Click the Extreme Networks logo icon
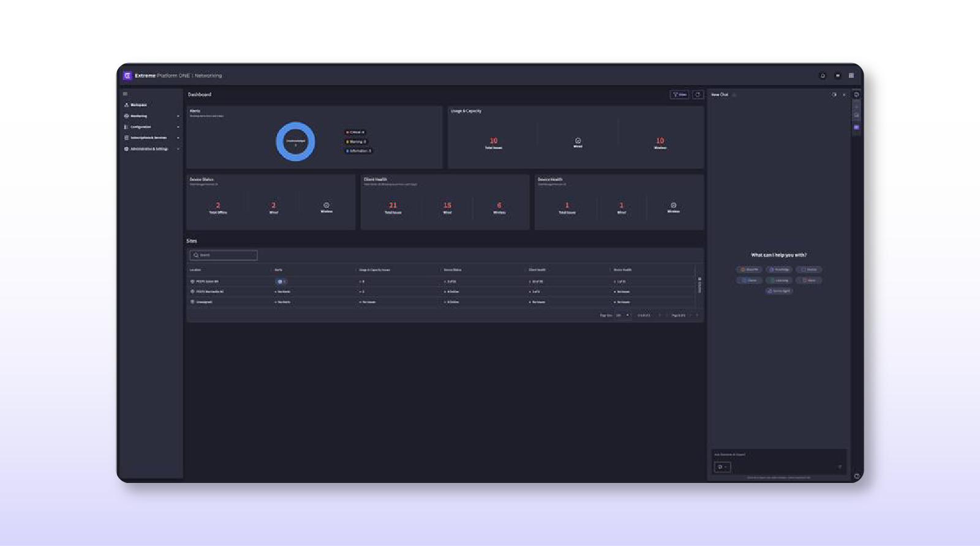Image resolution: width=980 pixels, height=546 pixels. (127, 75)
